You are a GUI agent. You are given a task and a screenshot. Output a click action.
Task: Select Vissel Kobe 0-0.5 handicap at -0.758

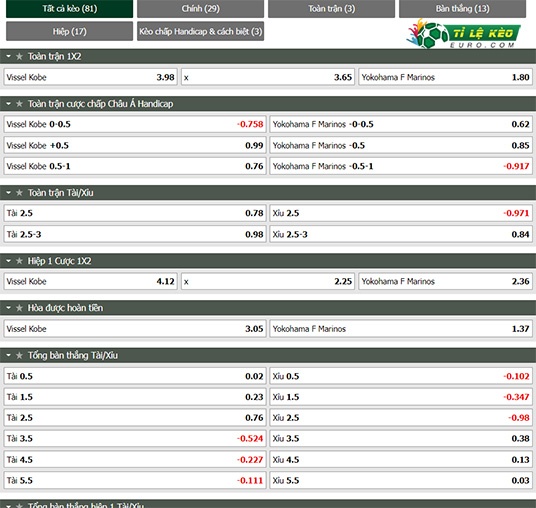click(x=135, y=124)
